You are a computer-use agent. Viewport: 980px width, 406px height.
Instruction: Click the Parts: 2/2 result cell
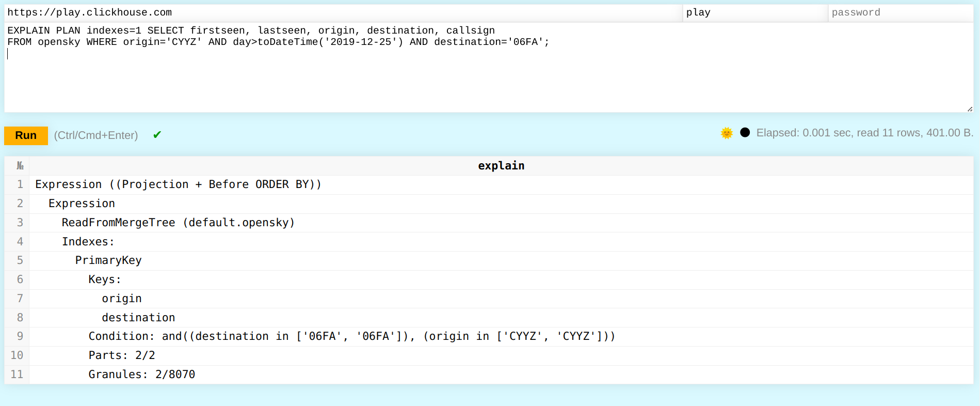pyautogui.click(x=122, y=355)
